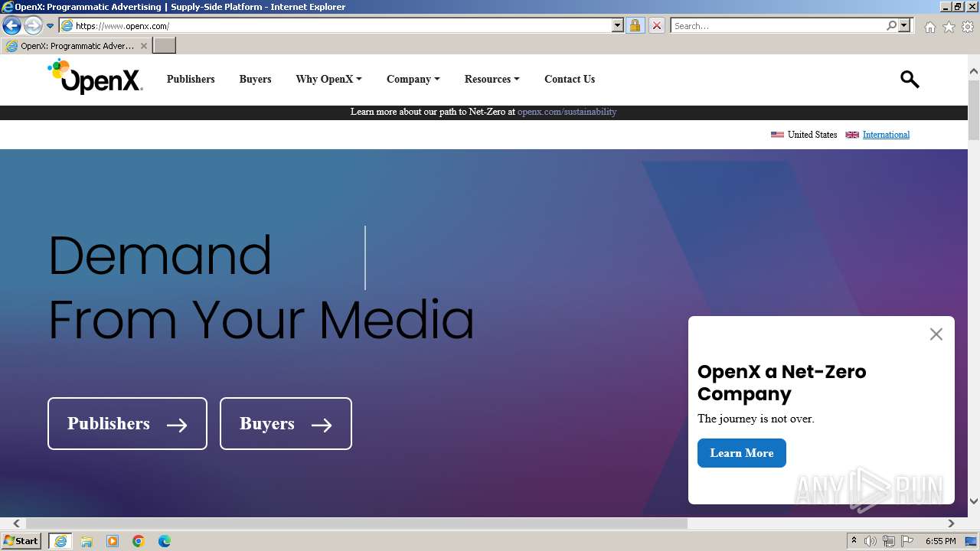Viewport: 980px width, 551px height.
Task: Click the volume speaker tray icon
Action: 871,541
